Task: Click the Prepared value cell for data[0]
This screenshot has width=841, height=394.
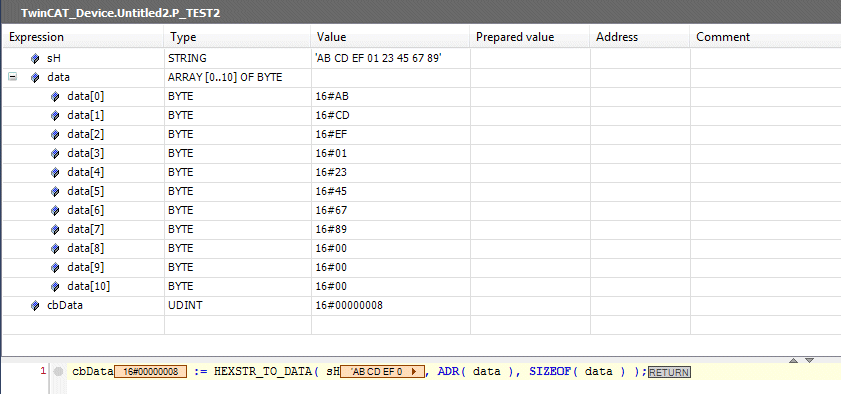Action: [x=530, y=96]
